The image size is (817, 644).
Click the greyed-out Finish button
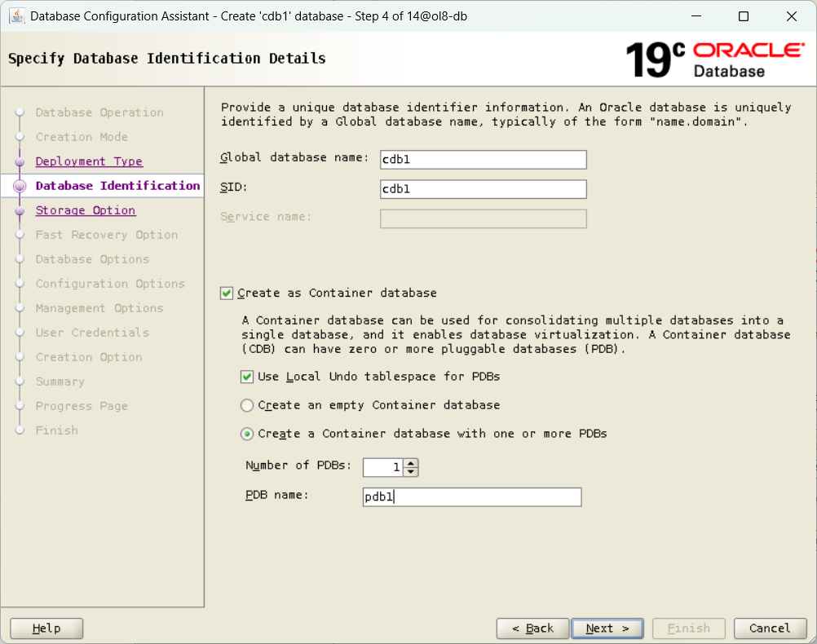[689, 629]
